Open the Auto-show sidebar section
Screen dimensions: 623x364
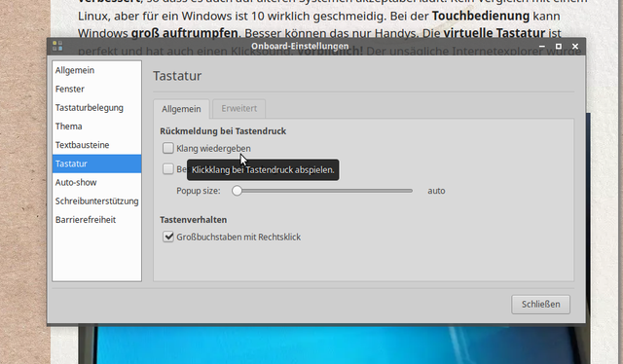point(96,182)
